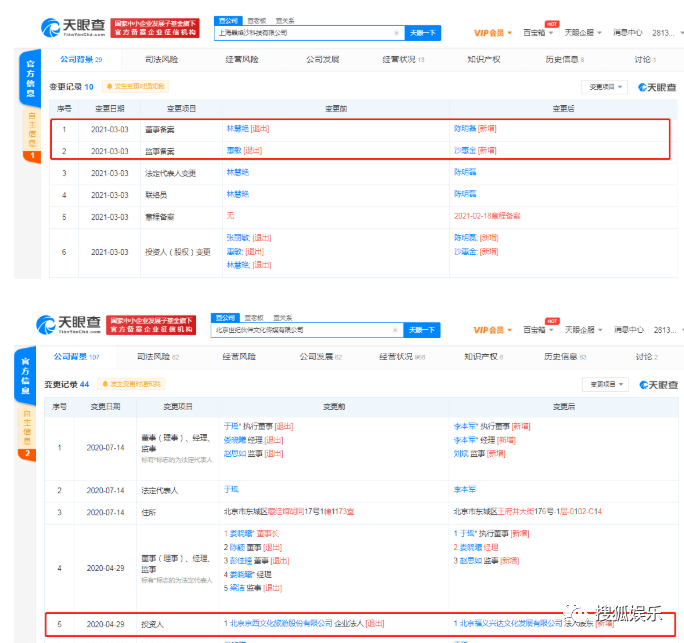This screenshot has width=684, height=643.
Task: Open 消息中心 in the upper header
Action: click(x=627, y=33)
